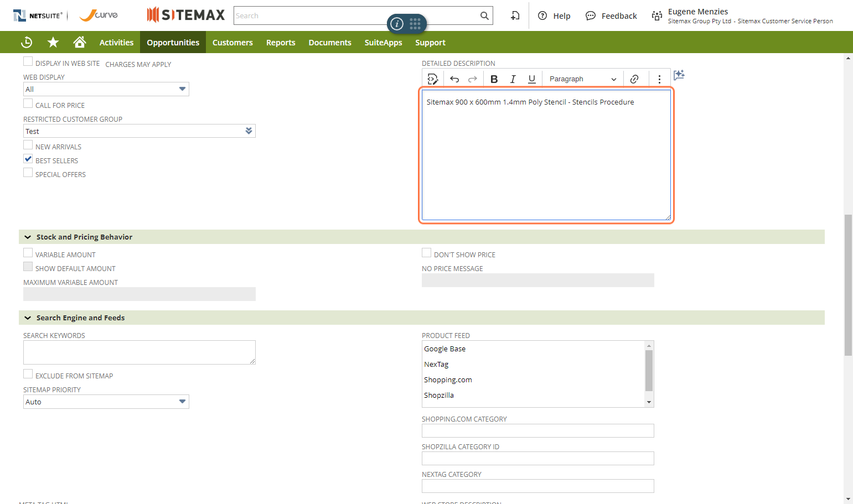This screenshot has width=853, height=504.
Task: Click the grid dots on floating pill
Action: coord(415,23)
